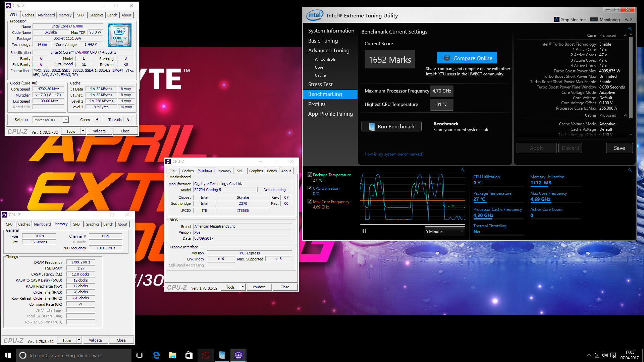The height and width of the screenshot is (362, 644).
Task: Open the Bench tab in the top CPU-Z window
Action: click(112, 15)
